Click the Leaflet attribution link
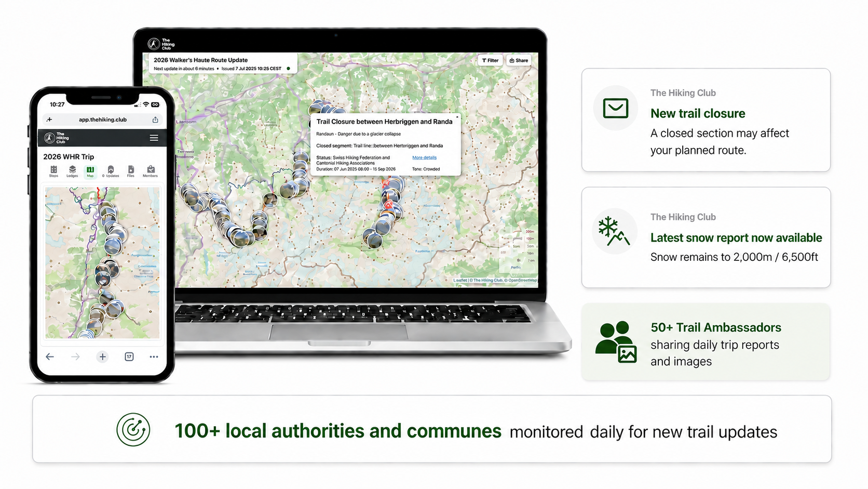The height and width of the screenshot is (489, 868). click(460, 281)
